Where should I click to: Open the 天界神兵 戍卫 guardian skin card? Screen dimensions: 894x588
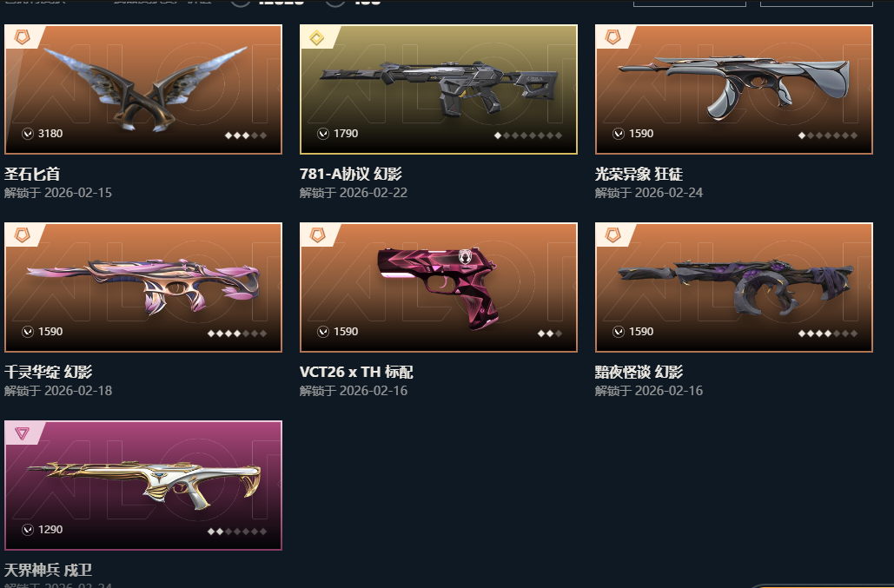point(143,486)
